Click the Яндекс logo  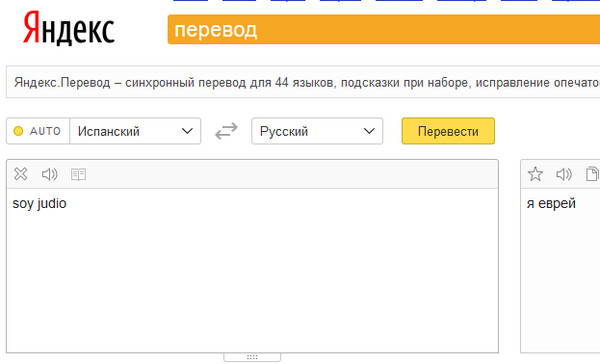pos(69,29)
